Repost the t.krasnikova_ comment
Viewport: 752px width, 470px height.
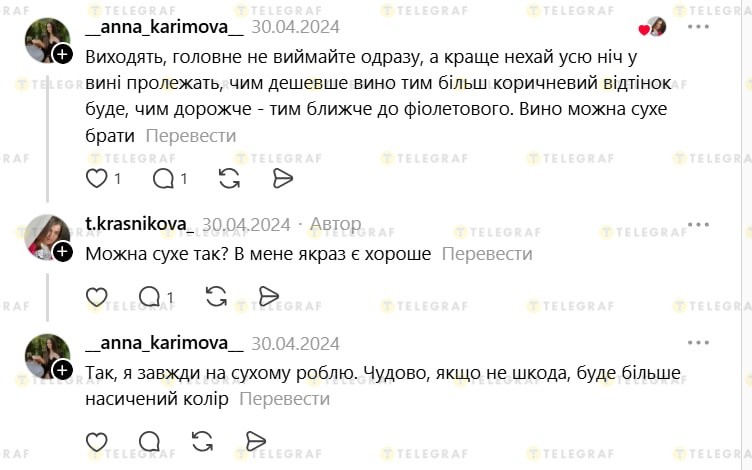[x=215, y=296]
